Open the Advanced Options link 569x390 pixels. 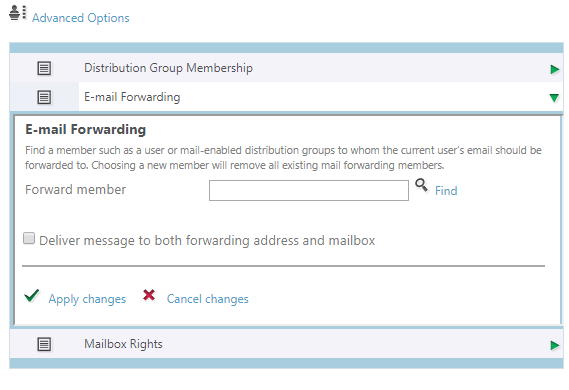(x=81, y=18)
